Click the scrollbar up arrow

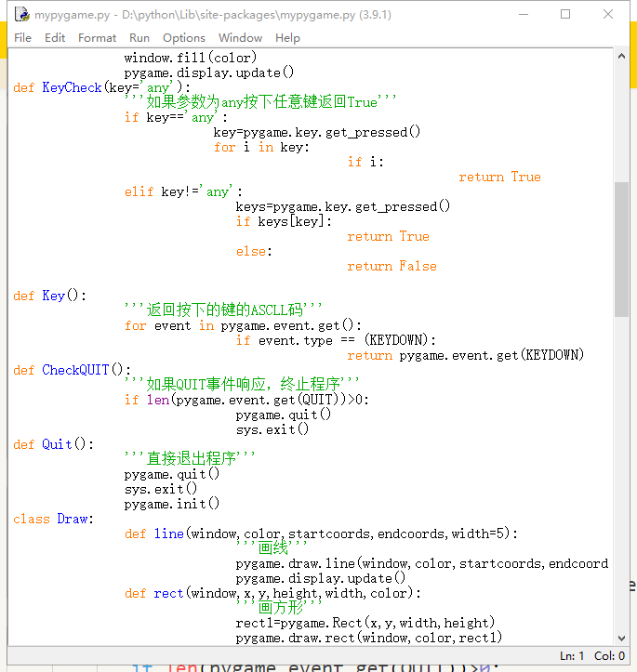point(621,56)
